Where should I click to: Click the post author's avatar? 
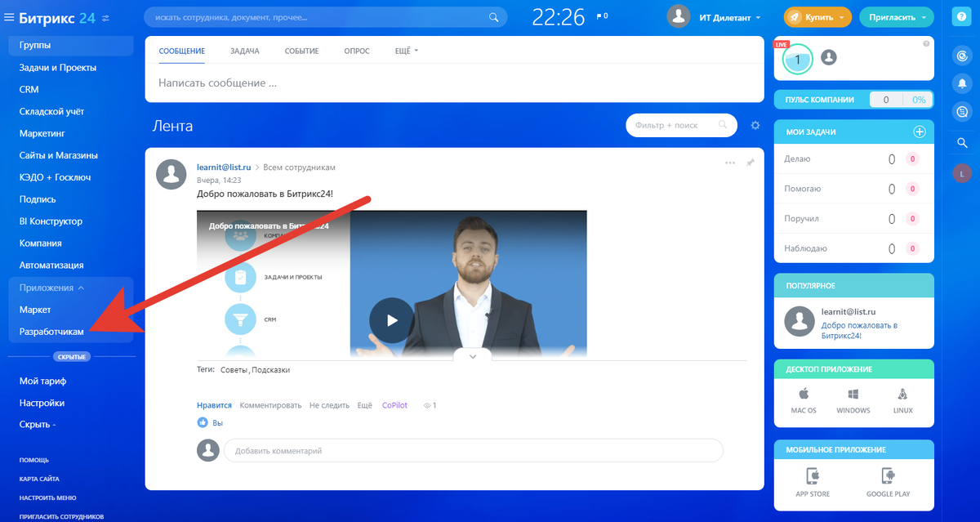tap(171, 174)
